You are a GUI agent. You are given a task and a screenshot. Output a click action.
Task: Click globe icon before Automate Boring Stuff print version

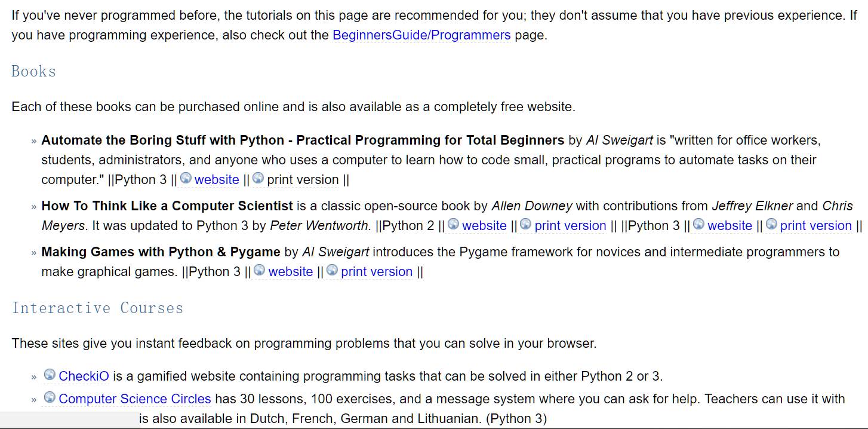tap(258, 178)
